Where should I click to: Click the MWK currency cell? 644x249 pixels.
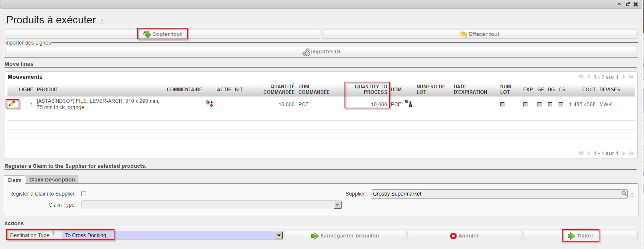(605, 104)
